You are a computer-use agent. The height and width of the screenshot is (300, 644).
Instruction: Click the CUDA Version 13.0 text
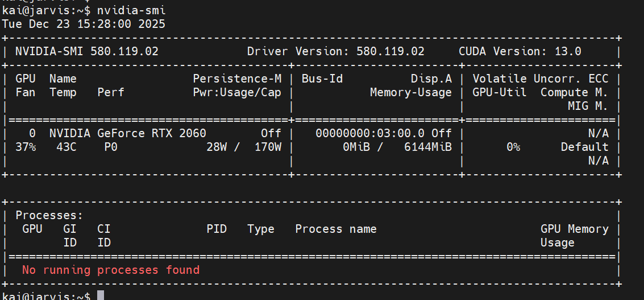click(520, 51)
